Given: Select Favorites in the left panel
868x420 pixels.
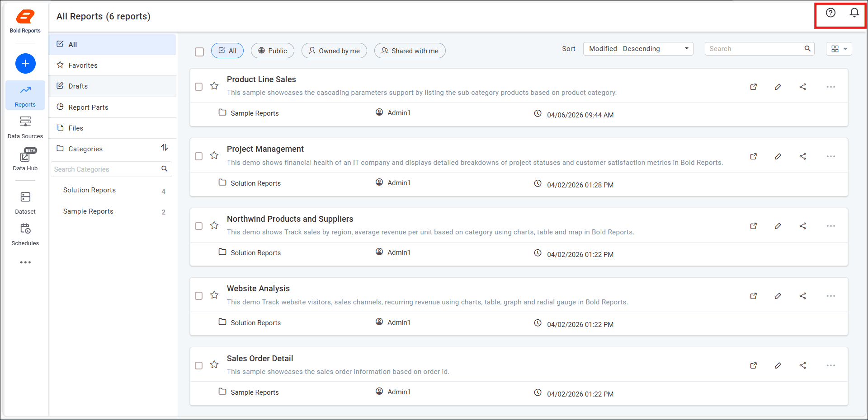Looking at the screenshot, I should point(83,65).
